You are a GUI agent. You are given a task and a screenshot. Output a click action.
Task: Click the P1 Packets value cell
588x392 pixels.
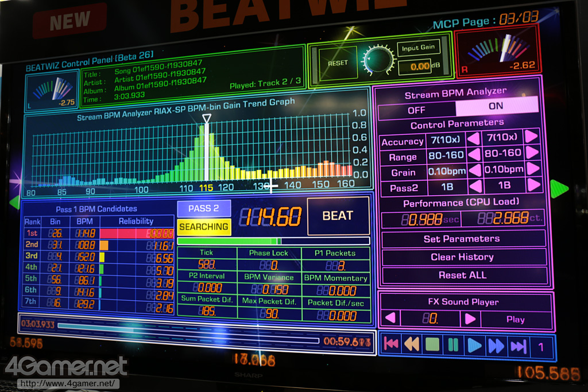pos(335,266)
